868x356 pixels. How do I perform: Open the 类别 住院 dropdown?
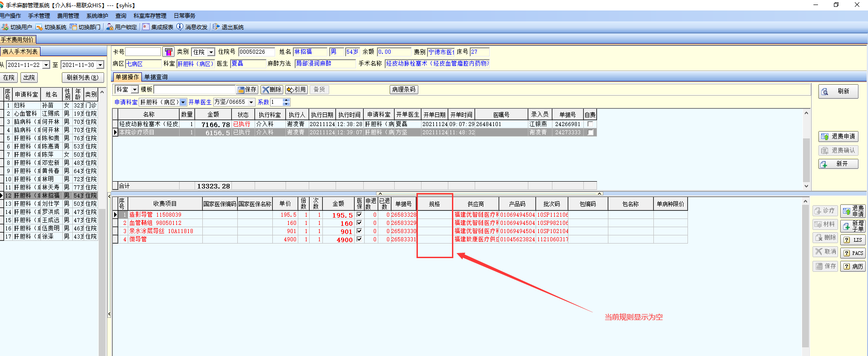(x=211, y=52)
